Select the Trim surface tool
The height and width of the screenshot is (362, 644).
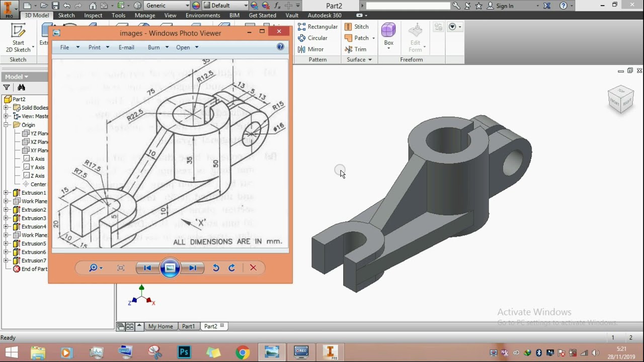(x=355, y=49)
